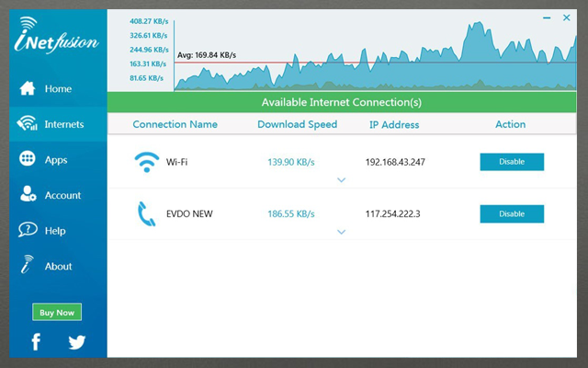Disable the EVDO NEW connection

point(512,213)
